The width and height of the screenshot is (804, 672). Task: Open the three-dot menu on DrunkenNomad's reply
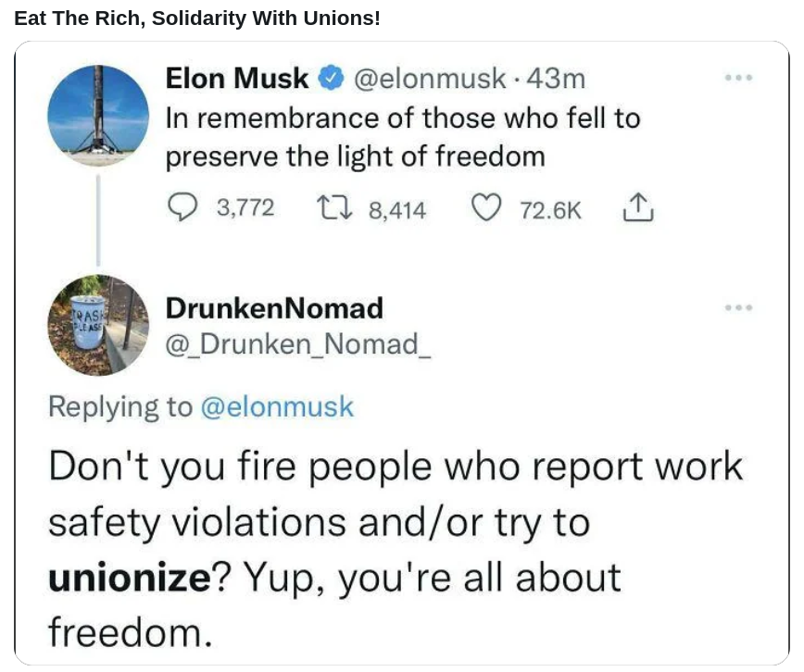(x=738, y=307)
